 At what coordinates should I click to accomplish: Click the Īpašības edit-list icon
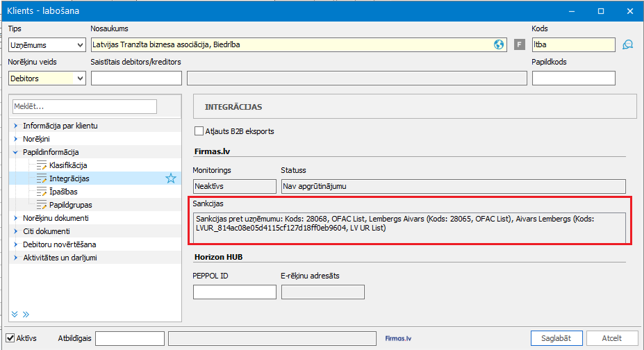(42, 192)
